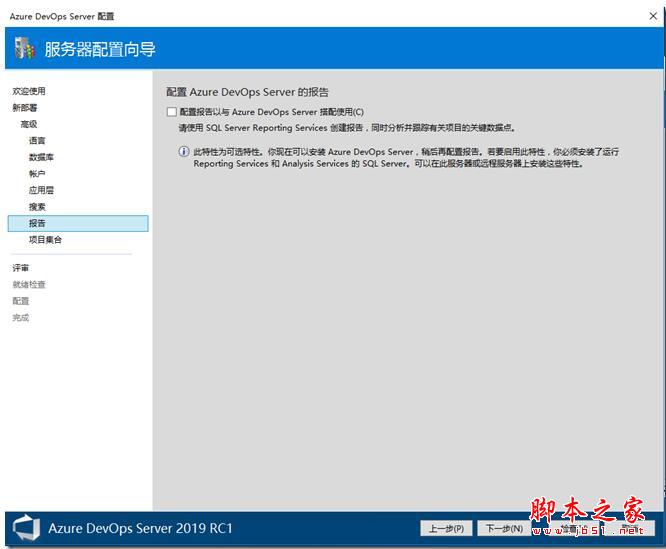Click the Azure DevOps logo in the footer
The image size is (666, 549).
(x=26, y=528)
